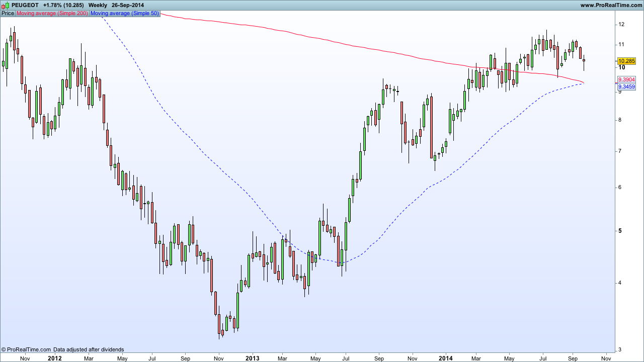
Task: Select the Price label tab
Action: (8, 13)
